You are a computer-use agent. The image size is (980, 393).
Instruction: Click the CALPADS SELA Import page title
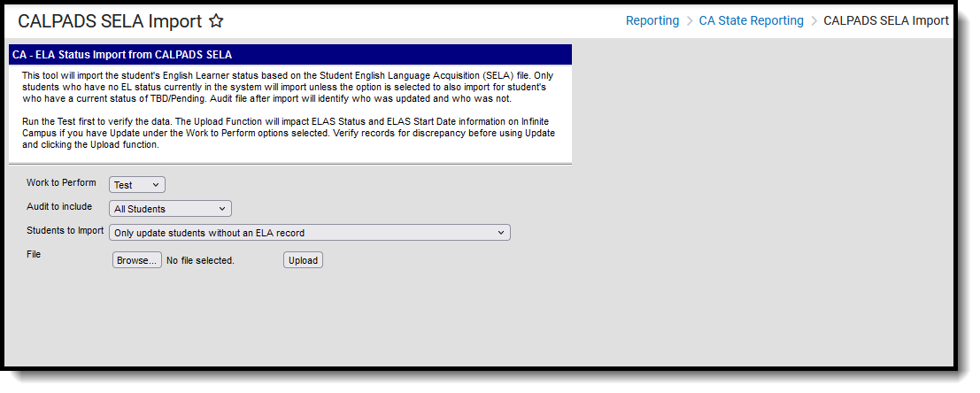pyautogui.click(x=110, y=21)
